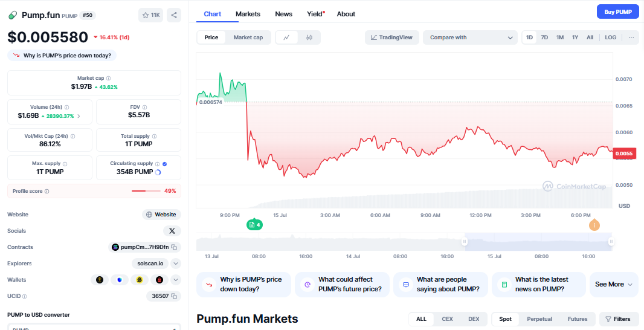Screen dimensions: 644x330
Task: Open the Chart tab
Action: [x=212, y=14]
